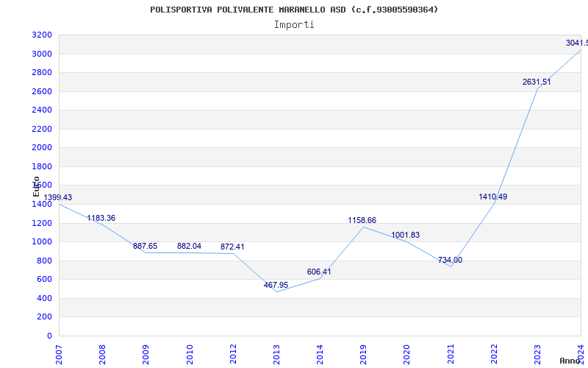The width and height of the screenshot is (588, 368).
Task: Click the y-axis value 200
Action: pos(45,317)
